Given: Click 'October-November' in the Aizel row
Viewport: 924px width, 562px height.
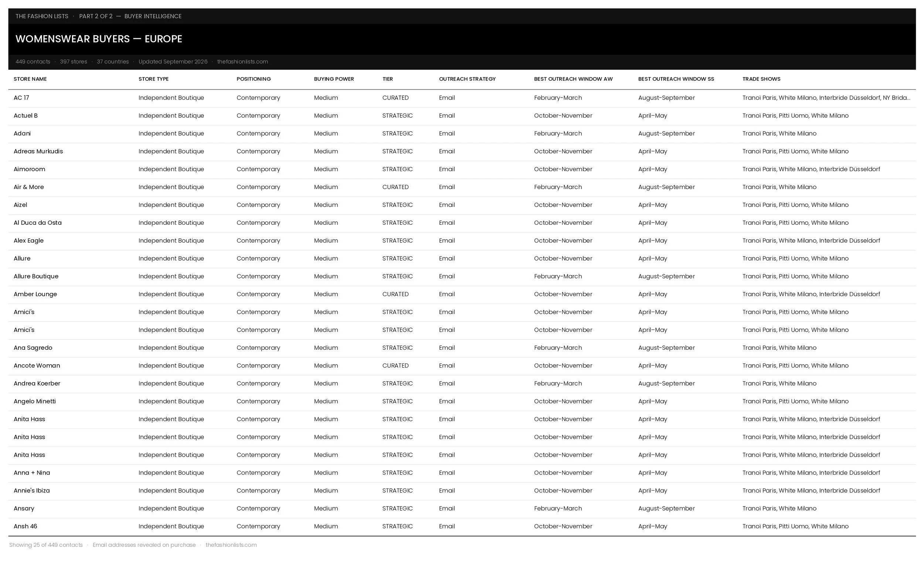Looking at the screenshot, I should click(x=563, y=205).
